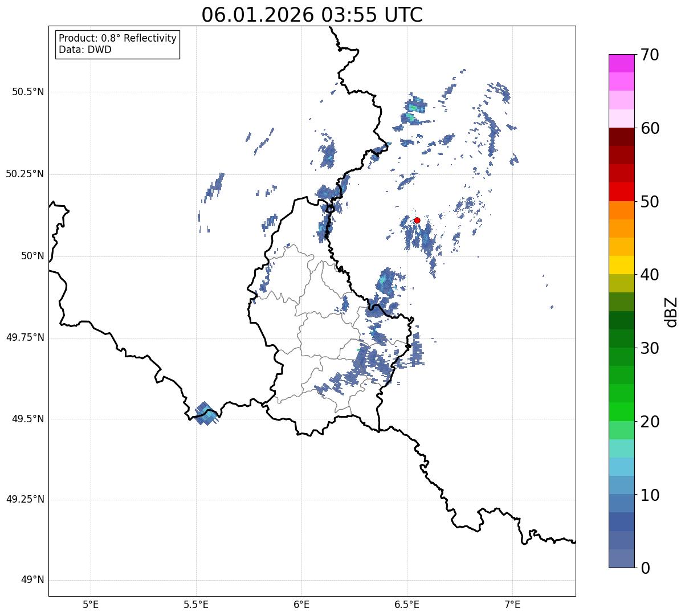Click the colorbar tick label 20

[650, 422]
